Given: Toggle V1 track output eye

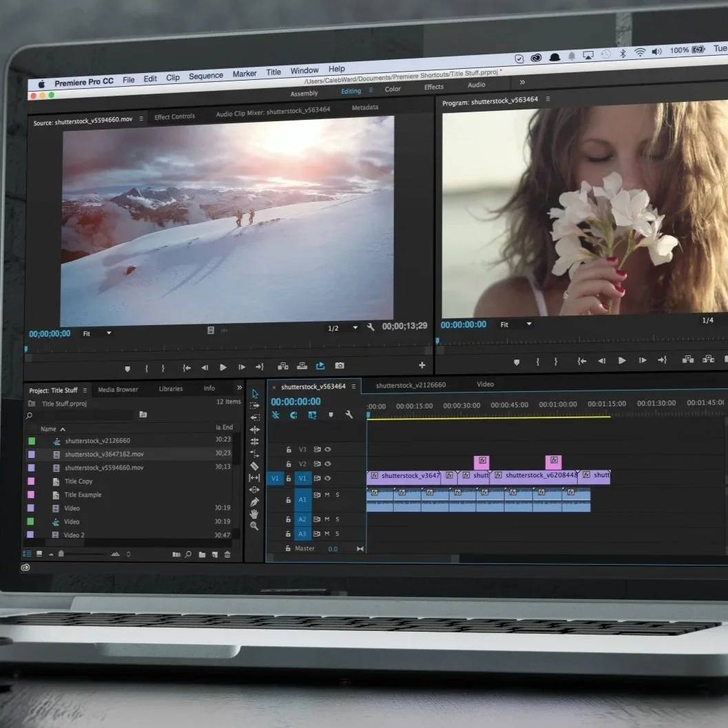Looking at the screenshot, I should click(x=328, y=478).
